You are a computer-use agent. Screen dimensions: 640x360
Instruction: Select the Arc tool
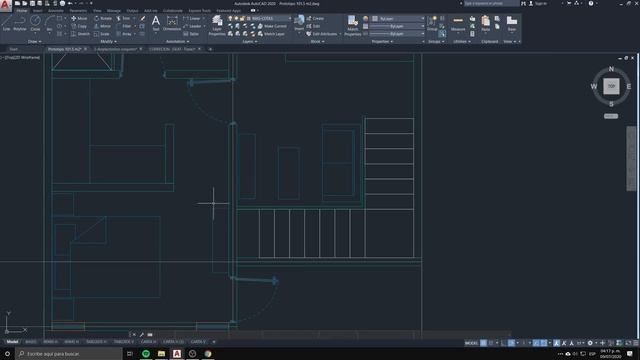(49, 23)
